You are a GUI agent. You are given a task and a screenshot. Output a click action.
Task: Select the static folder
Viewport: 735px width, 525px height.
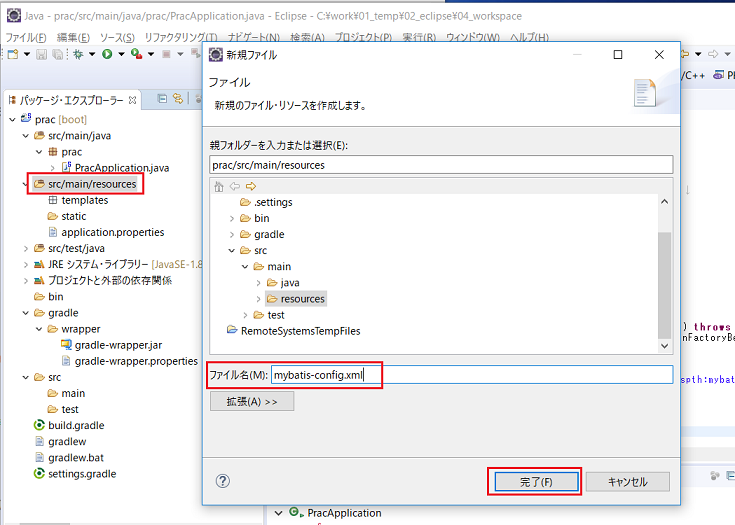pyautogui.click(x=74, y=216)
